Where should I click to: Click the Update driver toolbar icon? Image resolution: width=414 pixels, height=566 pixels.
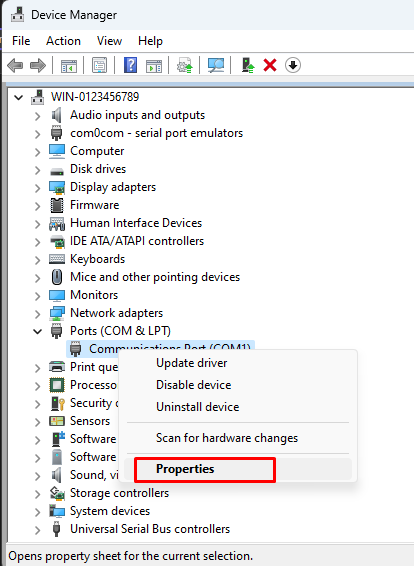(x=248, y=65)
